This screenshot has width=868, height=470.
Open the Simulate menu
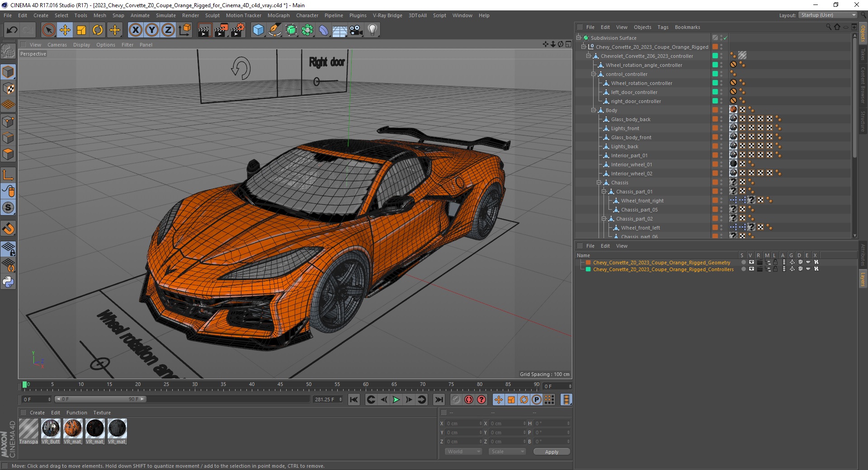[166, 15]
